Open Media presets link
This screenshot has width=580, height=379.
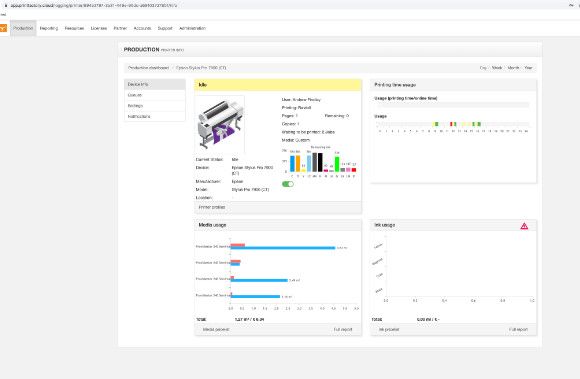pyautogui.click(x=216, y=329)
